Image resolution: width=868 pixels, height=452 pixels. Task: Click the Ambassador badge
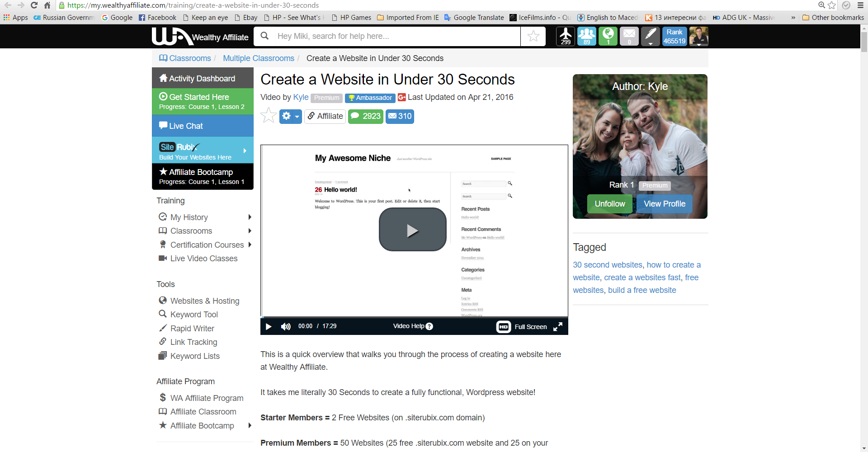tap(370, 98)
